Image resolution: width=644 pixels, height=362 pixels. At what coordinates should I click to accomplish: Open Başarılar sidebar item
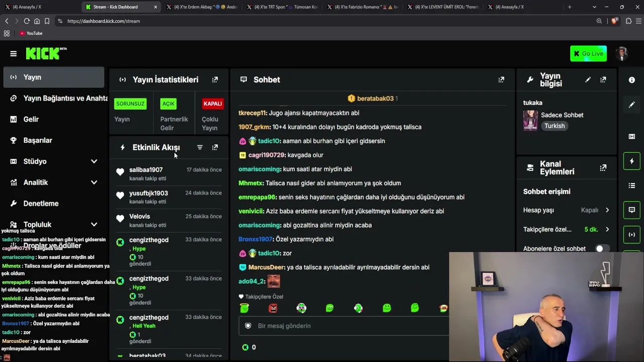[x=54, y=140]
